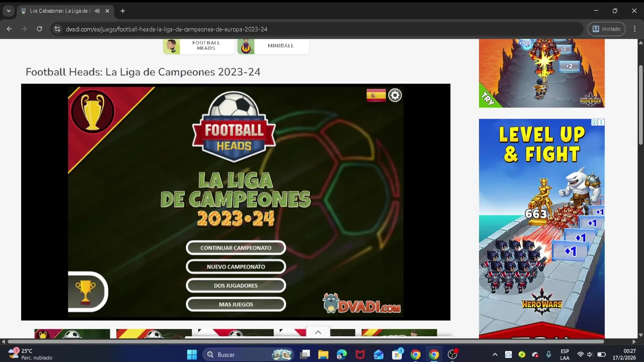Screen dimensions: 644x362
Task: Expand the bottom panel up-chevron
Action: (318, 332)
